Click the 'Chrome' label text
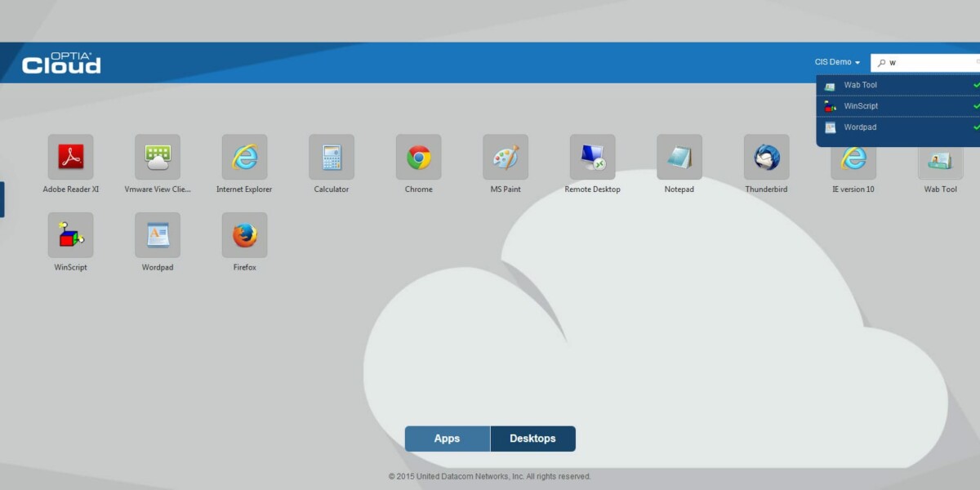The width and height of the screenshot is (980, 490). click(x=419, y=189)
